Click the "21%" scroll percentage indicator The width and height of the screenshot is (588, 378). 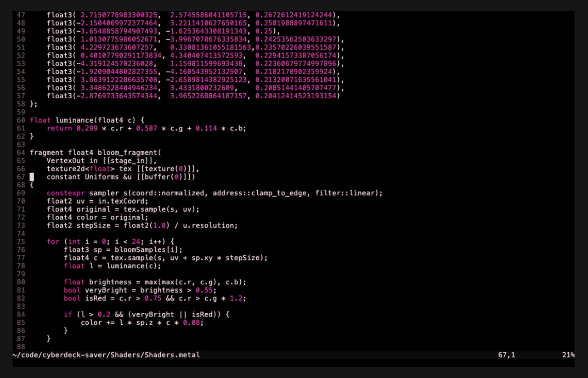568,355
